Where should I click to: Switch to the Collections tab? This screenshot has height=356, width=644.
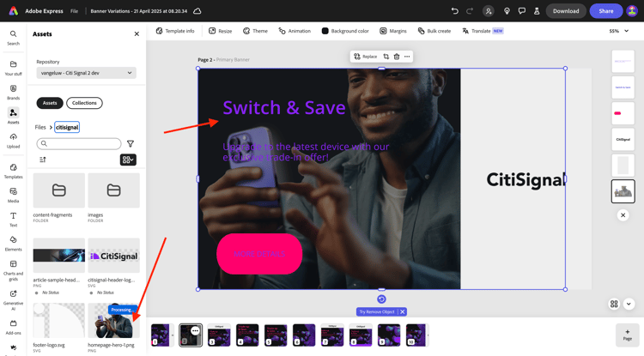click(x=84, y=103)
